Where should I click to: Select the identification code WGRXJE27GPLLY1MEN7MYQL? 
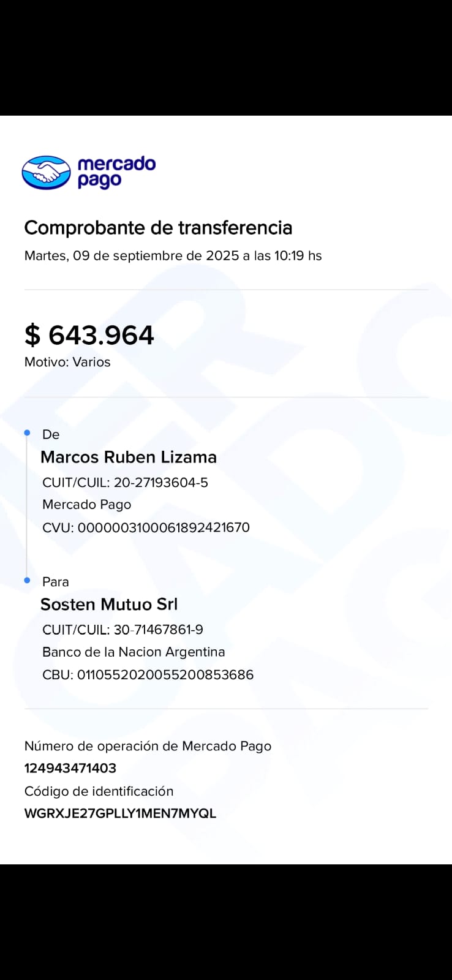tap(120, 813)
